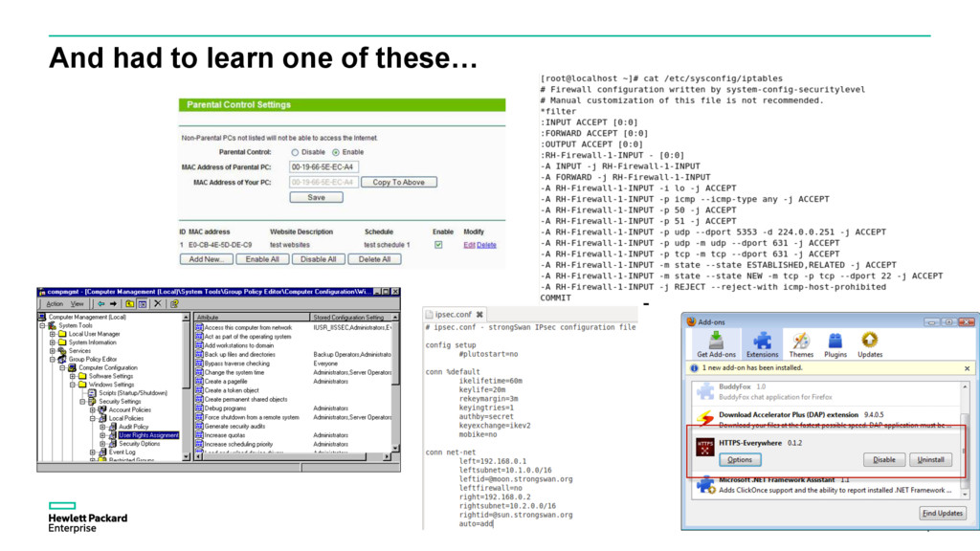Click the System Tools icon in tree

coord(52,325)
